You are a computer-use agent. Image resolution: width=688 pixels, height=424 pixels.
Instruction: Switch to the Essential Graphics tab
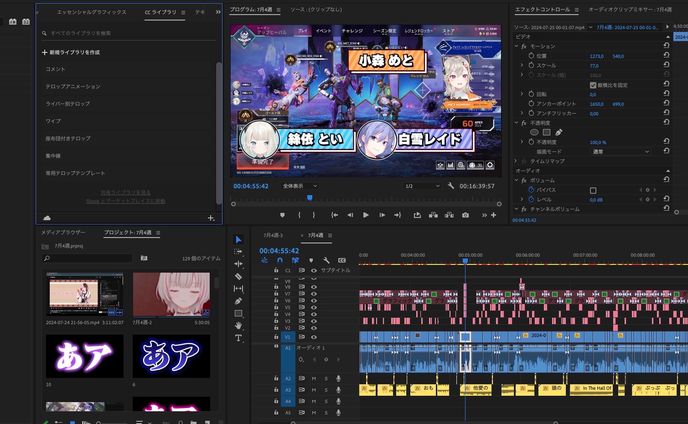(92, 12)
